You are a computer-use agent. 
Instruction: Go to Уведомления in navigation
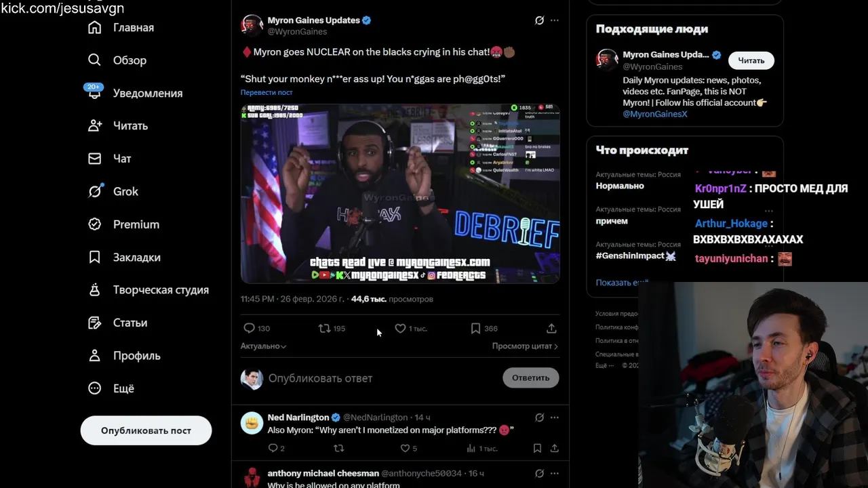(135, 93)
